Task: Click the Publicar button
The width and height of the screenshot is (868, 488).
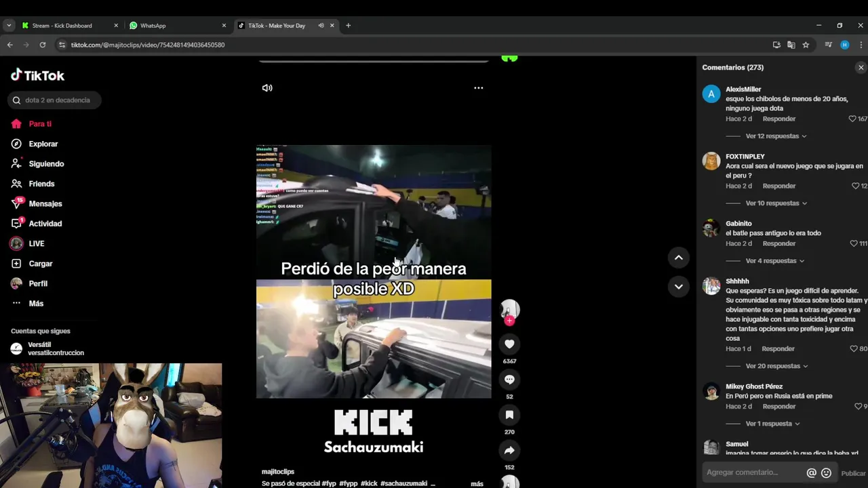Action: pos(853,473)
